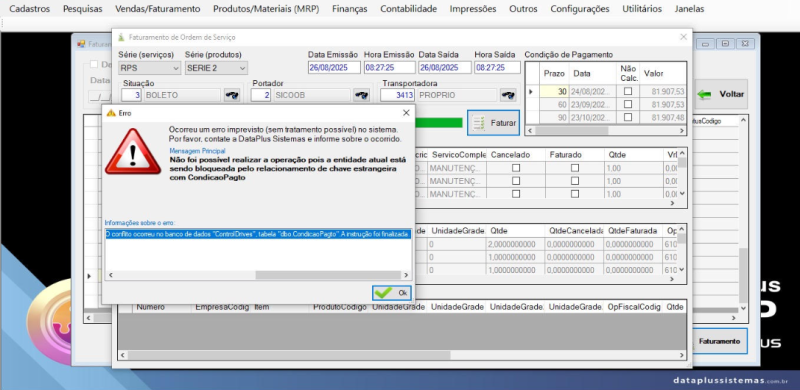Open the Configurações menu
The height and width of the screenshot is (390, 800).
pyautogui.click(x=580, y=9)
